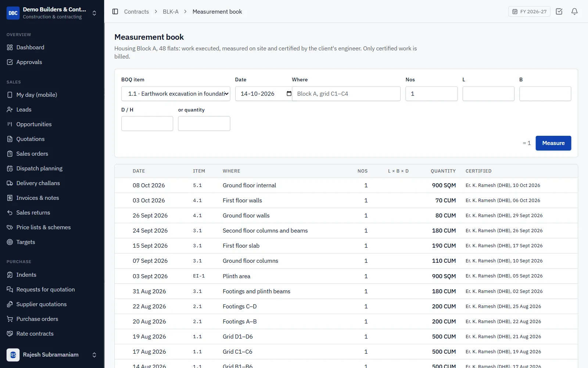Click the Dispatch planning icon
588x368 pixels.
pyautogui.click(x=10, y=169)
